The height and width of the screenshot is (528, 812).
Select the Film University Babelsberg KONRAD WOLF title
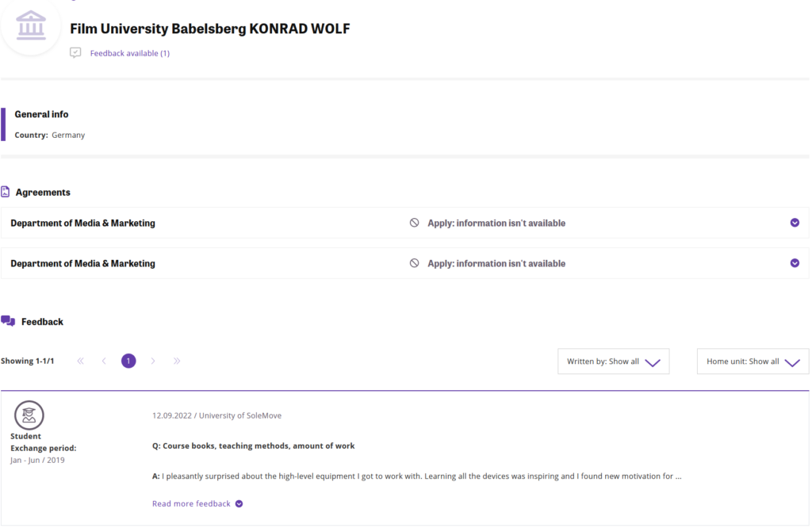tap(209, 29)
